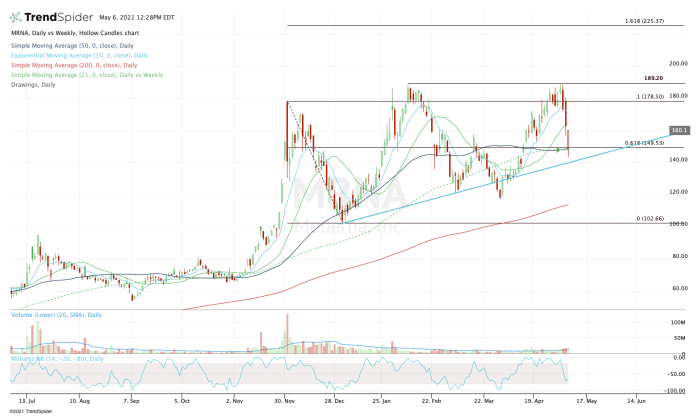700x416 pixels.
Task: Select the Simple Moving Average (200) legend entry
Action: point(74,65)
